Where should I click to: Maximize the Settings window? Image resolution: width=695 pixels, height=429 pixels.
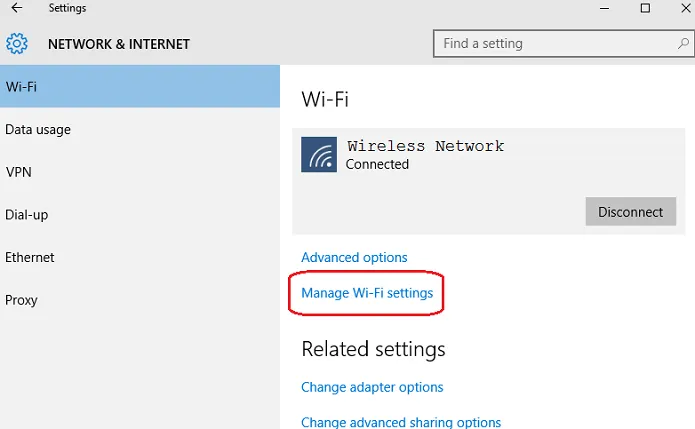pyautogui.click(x=645, y=9)
